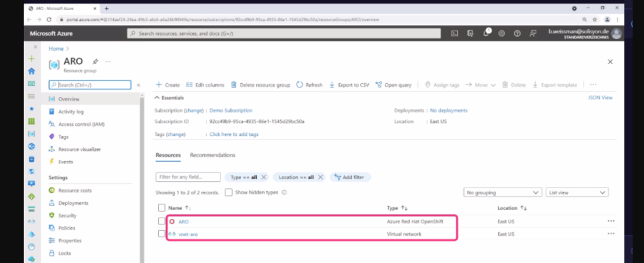Click Delete resource group
Viewport: 644px width, 263px height.
(261, 85)
